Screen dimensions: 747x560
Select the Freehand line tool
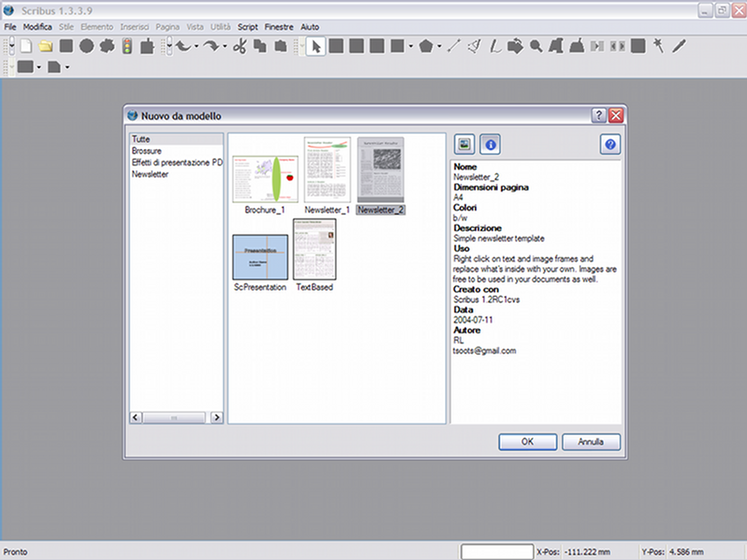[495, 46]
